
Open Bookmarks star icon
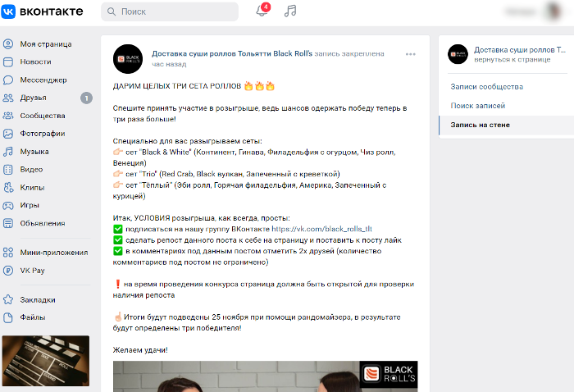coord(8,300)
